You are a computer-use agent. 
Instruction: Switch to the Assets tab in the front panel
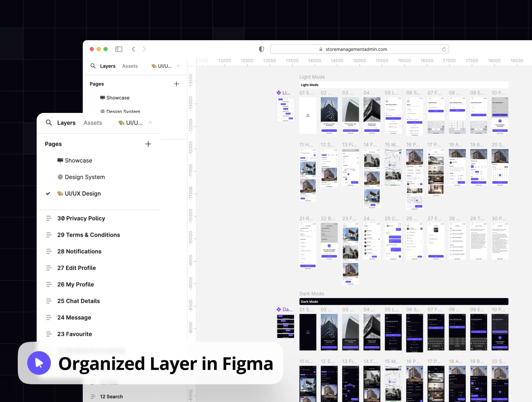point(93,123)
